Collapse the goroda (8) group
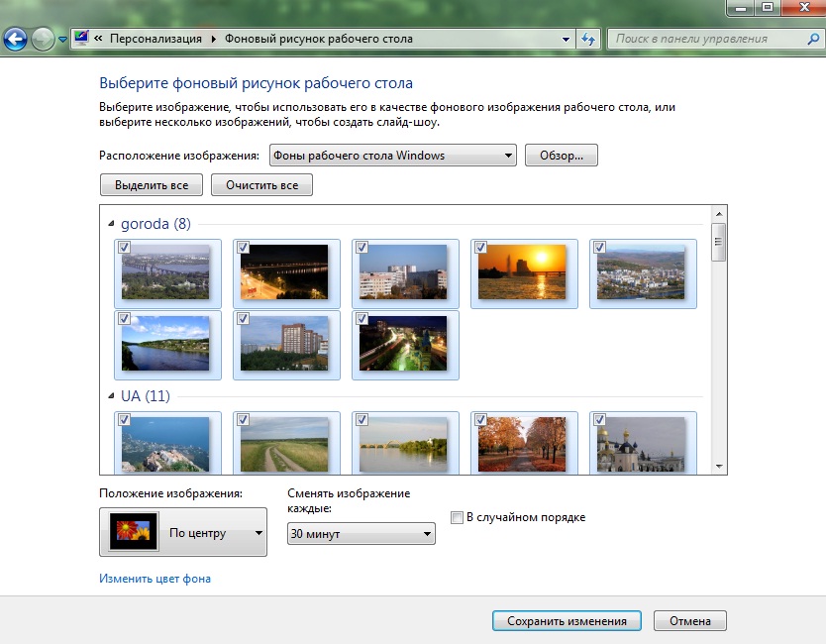The width and height of the screenshot is (826, 644). pyautogui.click(x=111, y=224)
